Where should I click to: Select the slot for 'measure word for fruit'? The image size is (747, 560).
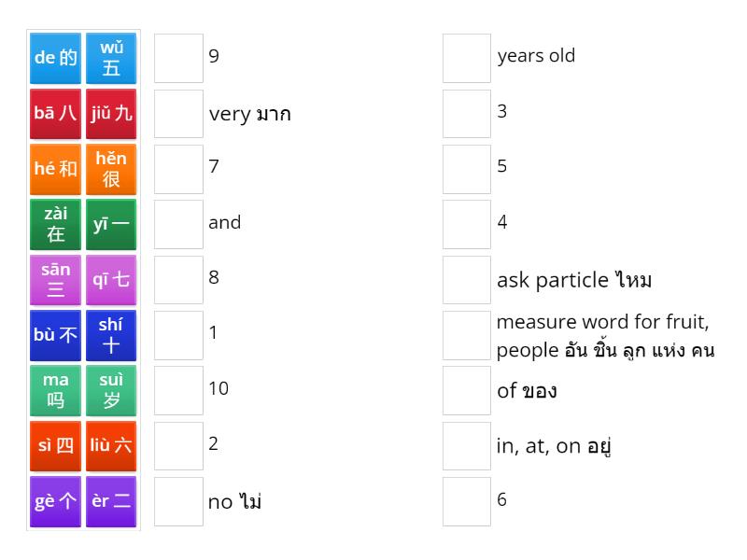pyautogui.click(x=466, y=335)
